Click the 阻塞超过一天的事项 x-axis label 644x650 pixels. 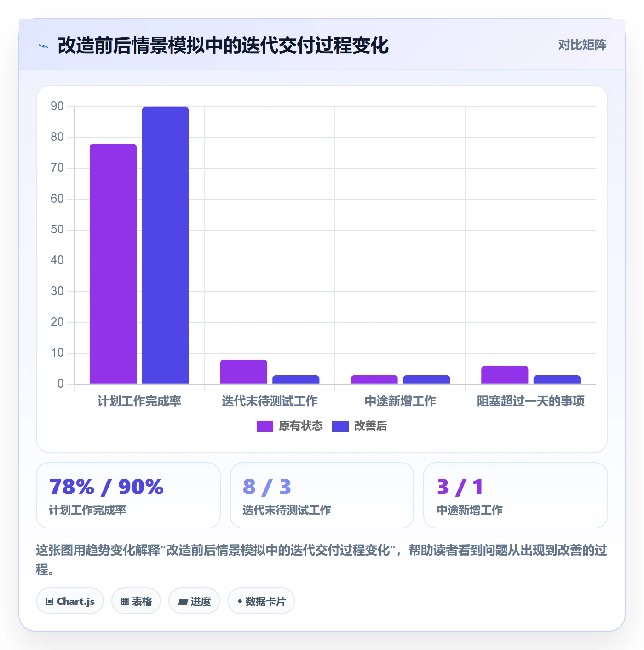coord(531,401)
